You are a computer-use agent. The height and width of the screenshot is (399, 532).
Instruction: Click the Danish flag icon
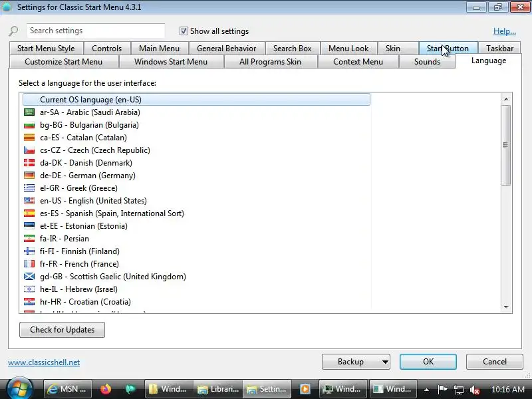pos(29,163)
